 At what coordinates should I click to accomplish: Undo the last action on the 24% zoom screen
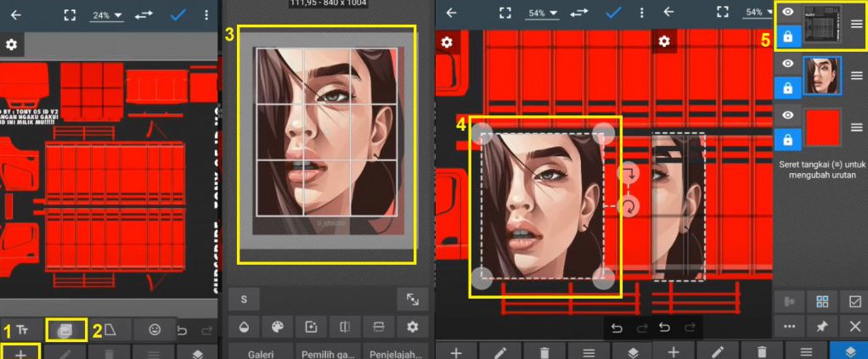point(182,331)
